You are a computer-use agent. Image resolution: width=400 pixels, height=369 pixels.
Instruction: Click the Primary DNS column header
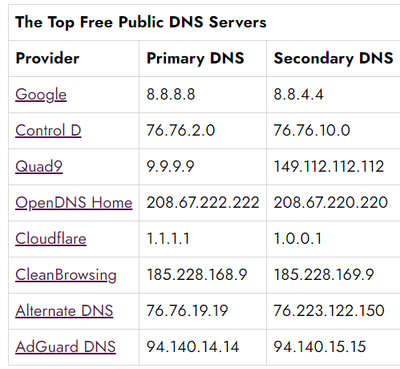[195, 58]
